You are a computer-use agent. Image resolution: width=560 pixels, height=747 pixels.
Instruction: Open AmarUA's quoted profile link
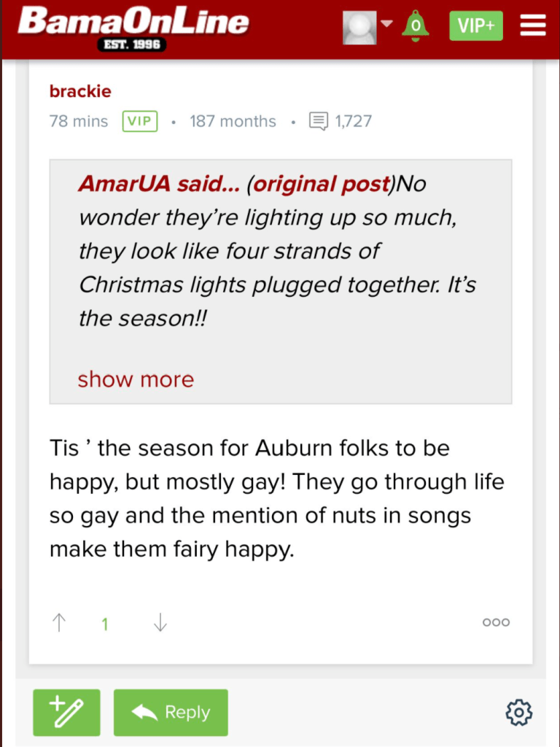(159, 184)
